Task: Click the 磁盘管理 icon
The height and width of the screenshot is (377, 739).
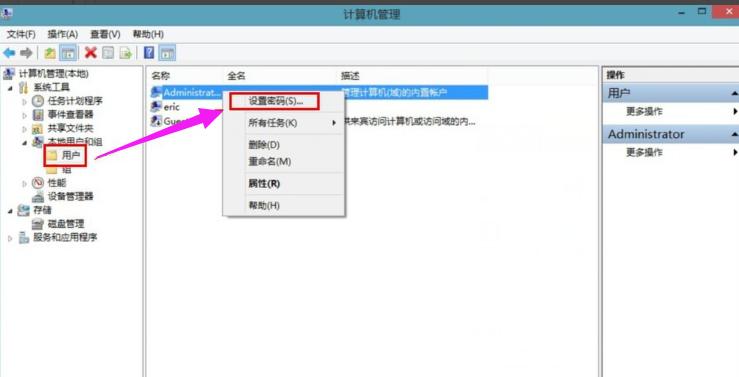Action: click(38, 224)
